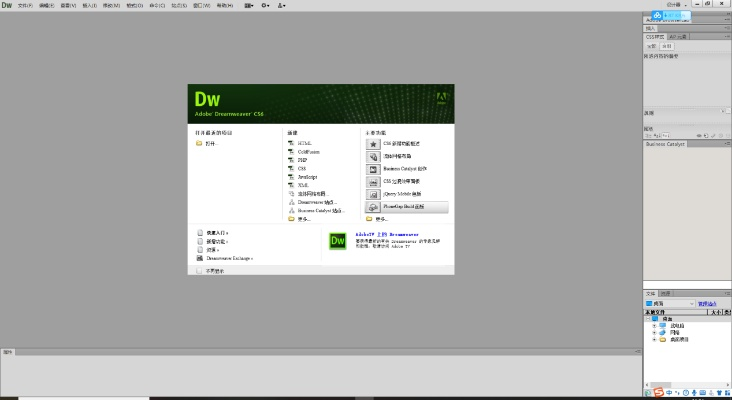Click the Sogou input method tray icon

pyautogui.click(x=657, y=393)
